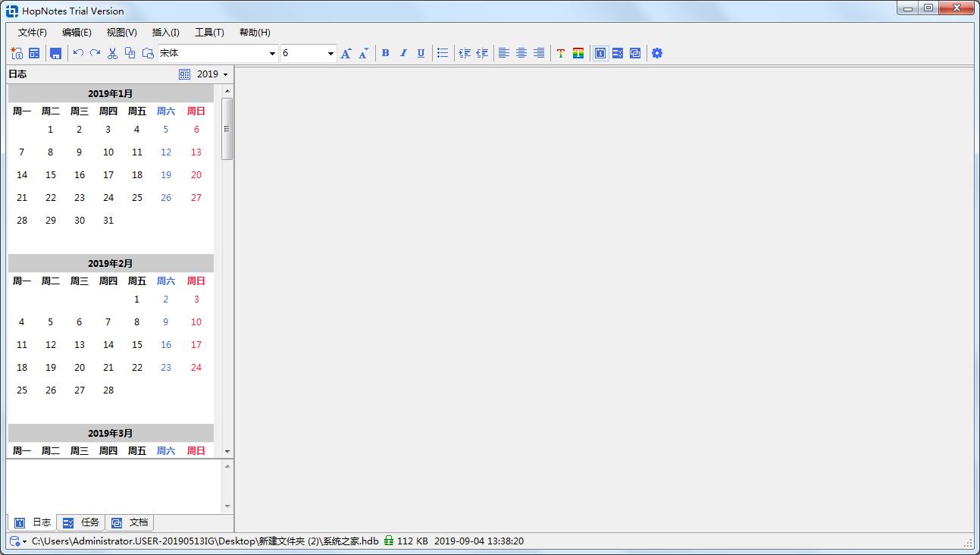
Task: Pick highlight color with the rainbow T icon
Action: 578,53
